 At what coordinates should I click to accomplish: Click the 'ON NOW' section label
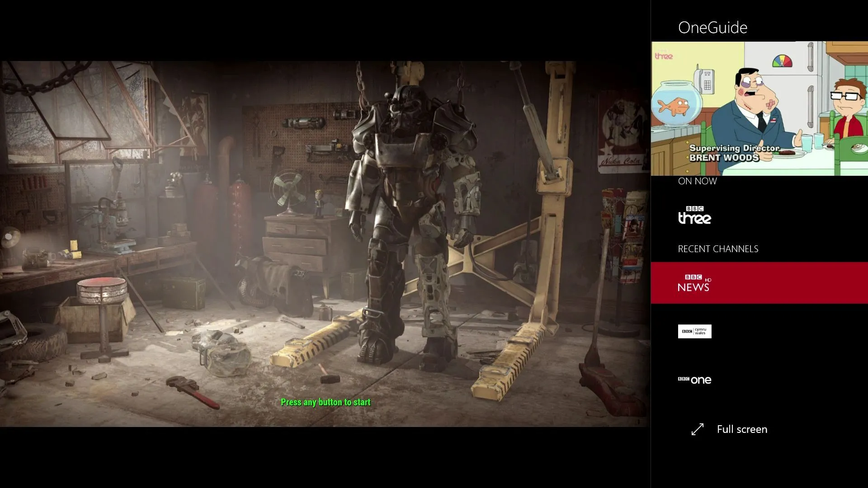(697, 181)
